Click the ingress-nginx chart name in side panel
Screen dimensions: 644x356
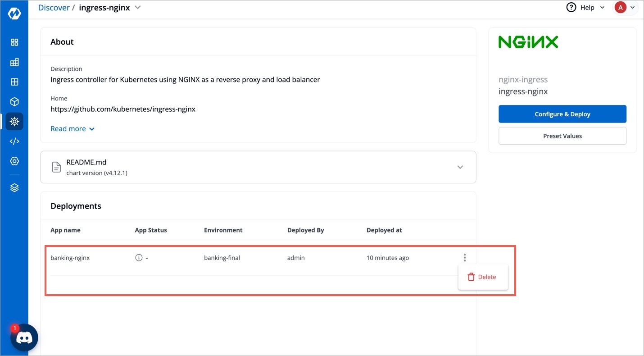[x=523, y=91]
